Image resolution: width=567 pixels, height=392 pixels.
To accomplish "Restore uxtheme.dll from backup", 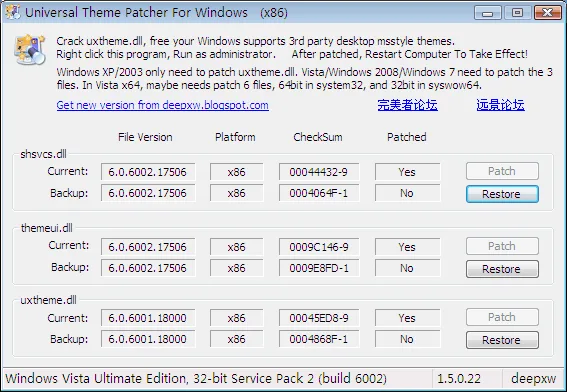I will (x=502, y=340).
